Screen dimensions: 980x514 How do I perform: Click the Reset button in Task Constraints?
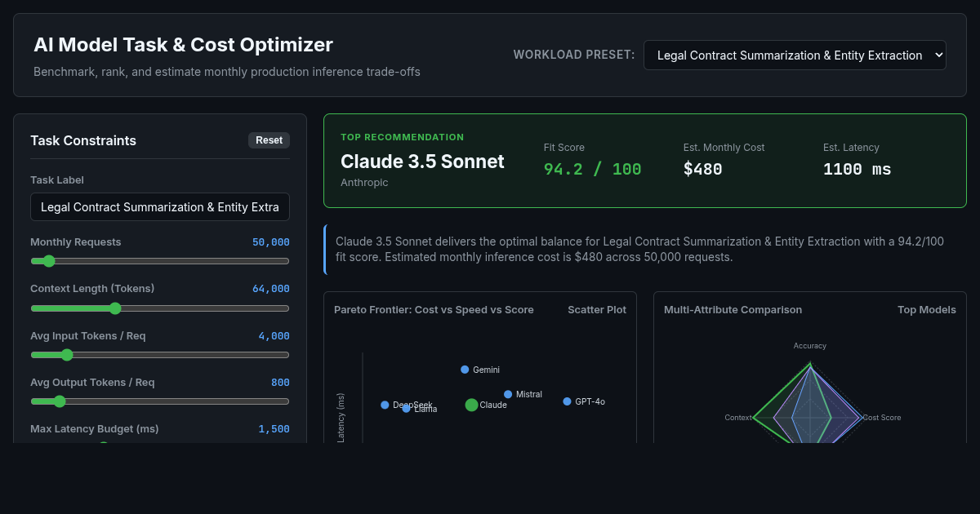(x=269, y=140)
